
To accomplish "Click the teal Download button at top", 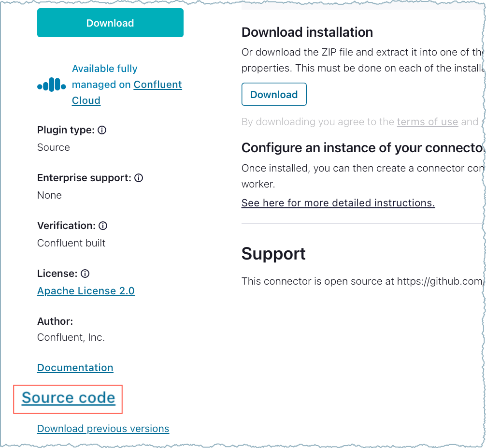I will point(110,23).
